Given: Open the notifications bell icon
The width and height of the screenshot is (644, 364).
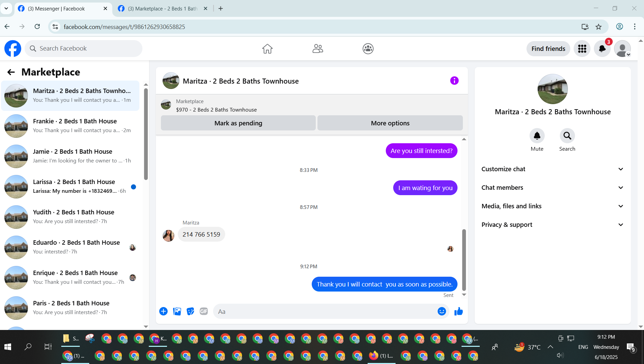Looking at the screenshot, I should click(x=602, y=49).
